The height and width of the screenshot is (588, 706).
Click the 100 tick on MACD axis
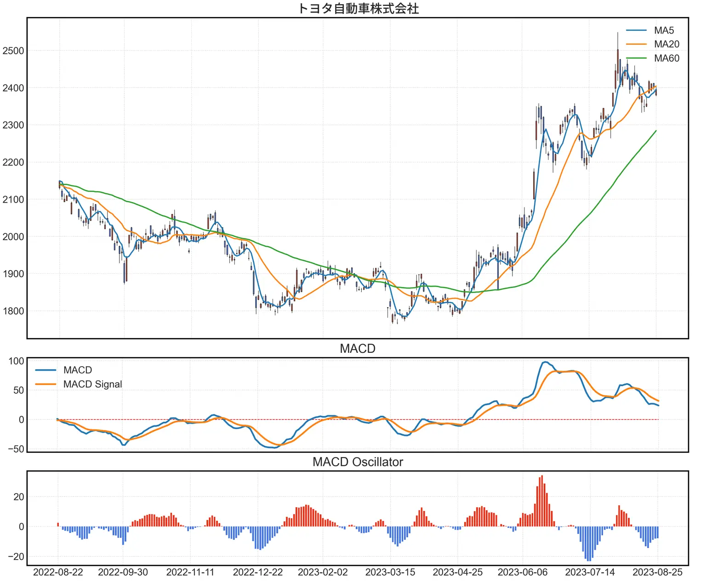pos(16,361)
